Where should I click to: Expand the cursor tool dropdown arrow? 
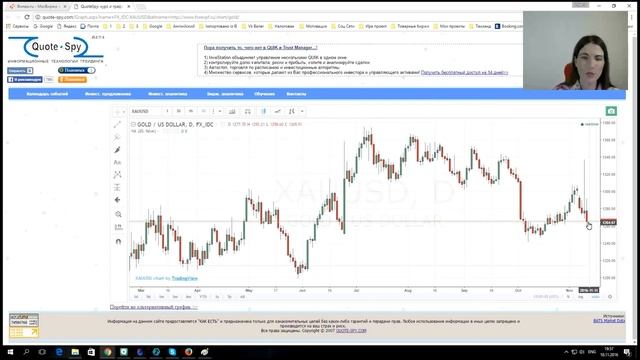[x=124, y=111]
